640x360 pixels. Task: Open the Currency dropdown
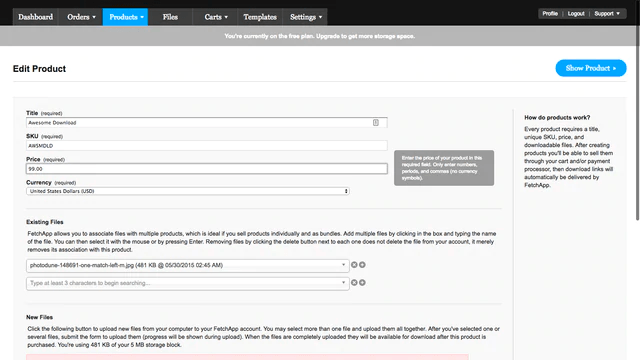(x=188, y=191)
